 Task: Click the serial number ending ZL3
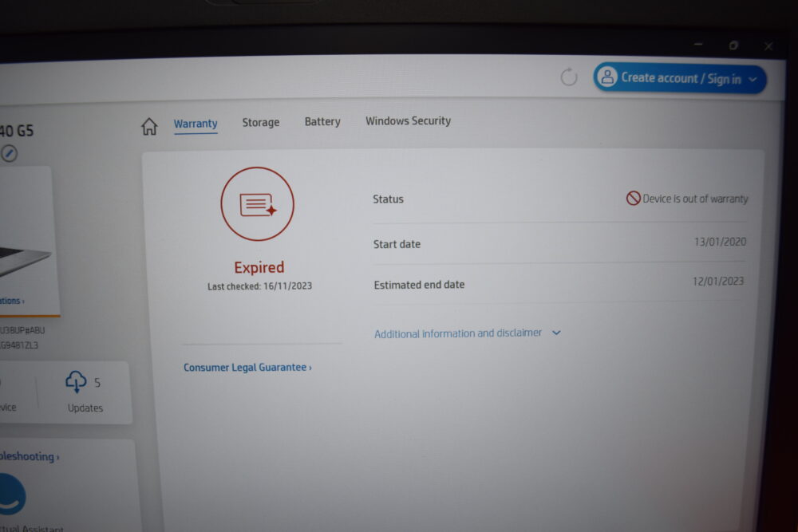click(19, 345)
